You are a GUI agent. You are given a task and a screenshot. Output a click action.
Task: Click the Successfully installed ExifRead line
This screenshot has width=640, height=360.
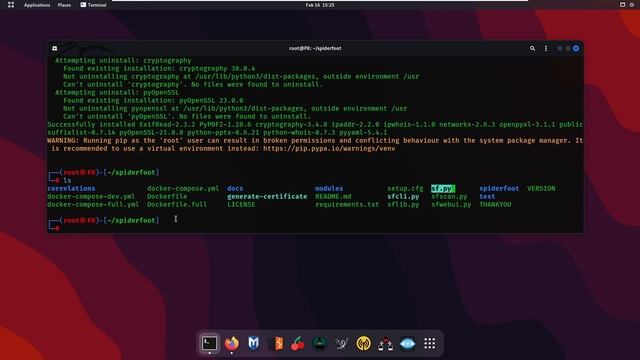click(315, 124)
